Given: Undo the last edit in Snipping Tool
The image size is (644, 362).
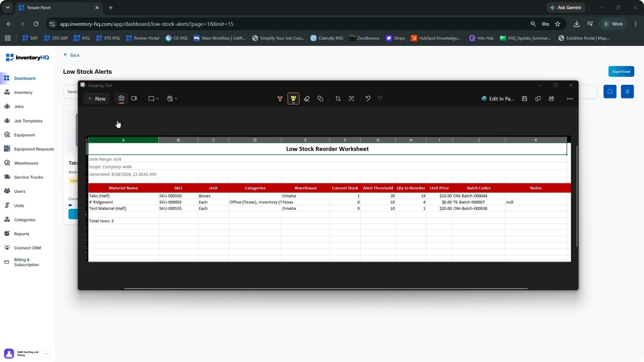Looking at the screenshot, I should pos(368,98).
